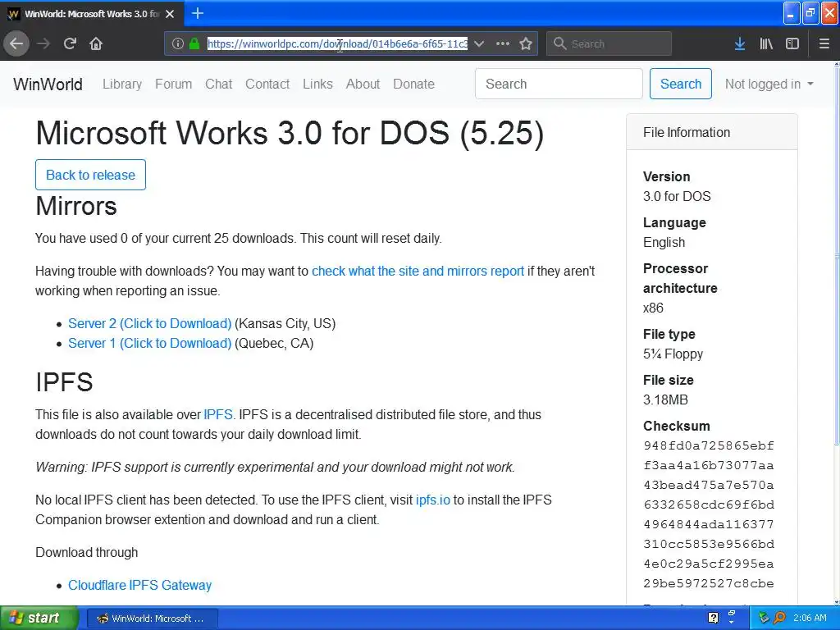This screenshot has height=630, width=840.
Task: Download from Server 2 Kansas City
Action: [x=149, y=323]
